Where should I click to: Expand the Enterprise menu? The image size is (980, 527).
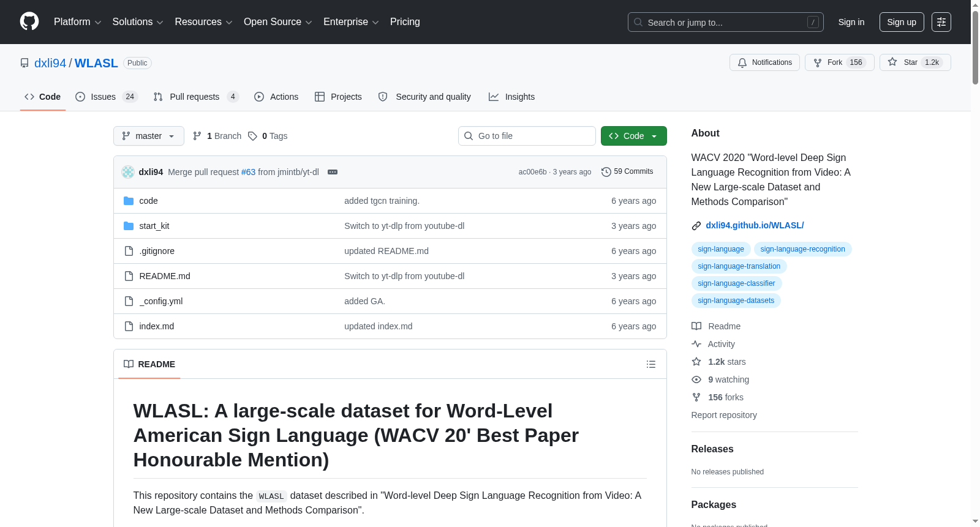click(351, 22)
